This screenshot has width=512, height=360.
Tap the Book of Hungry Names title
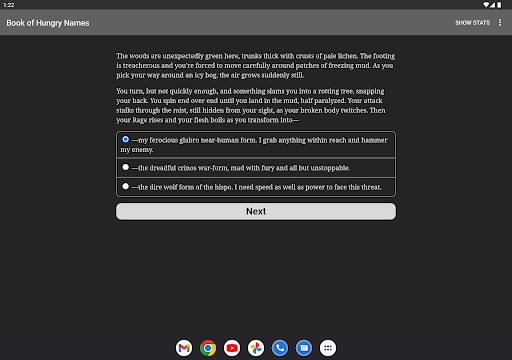click(x=48, y=23)
